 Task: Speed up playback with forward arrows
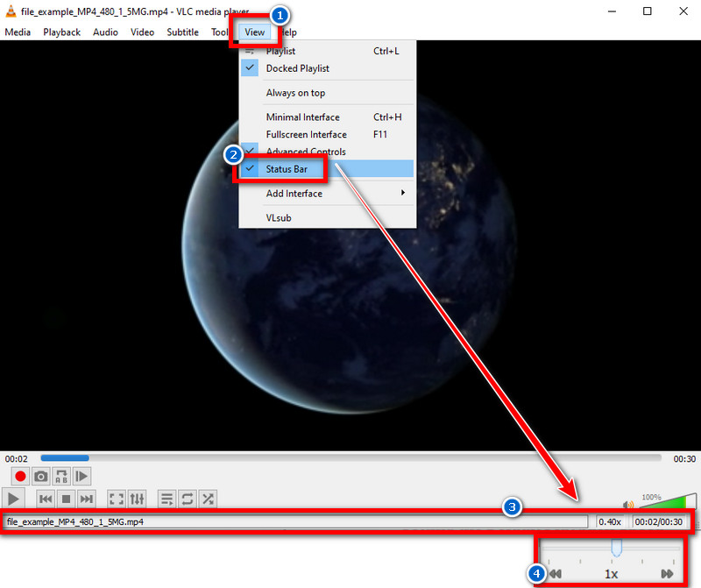(x=667, y=574)
